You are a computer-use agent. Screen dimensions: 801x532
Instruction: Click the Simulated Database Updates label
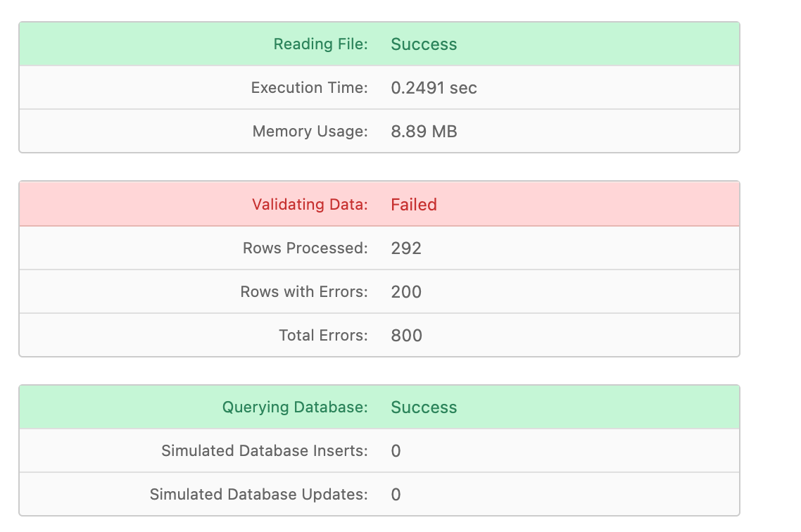tap(258, 494)
